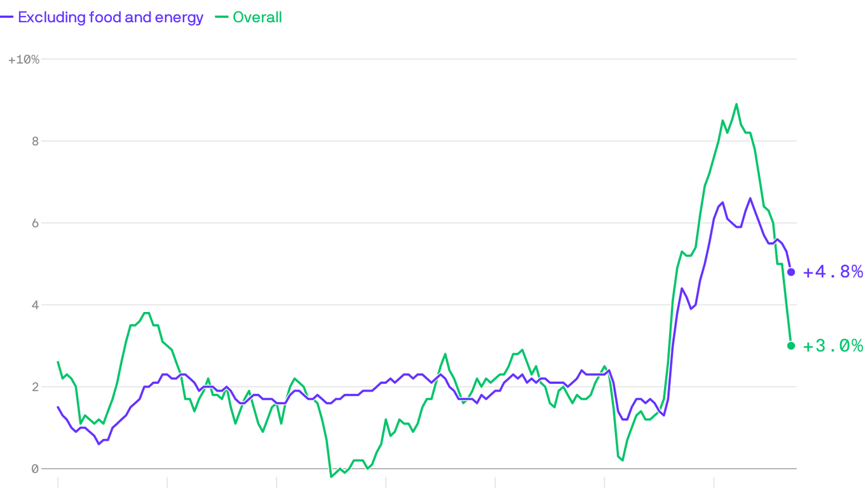Click the 2 y-axis label
Viewport: 868px width, 488px height.
pos(35,387)
